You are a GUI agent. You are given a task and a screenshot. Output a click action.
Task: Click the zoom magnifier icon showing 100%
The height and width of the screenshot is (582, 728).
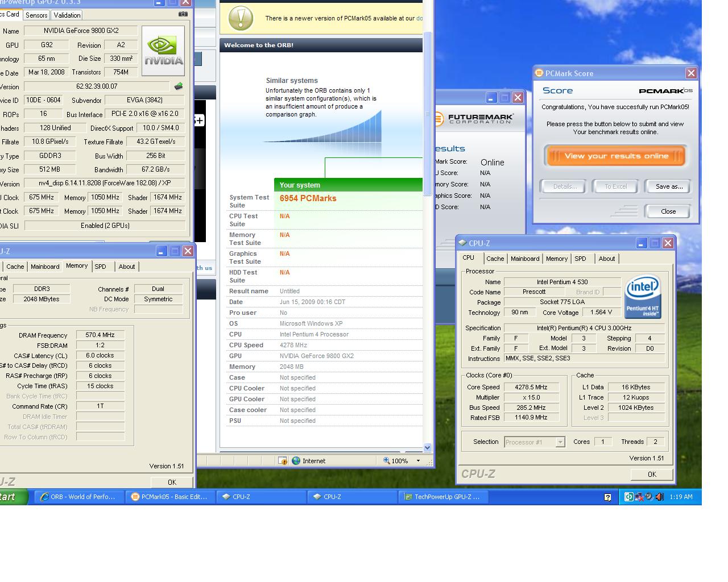[x=387, y=461]
